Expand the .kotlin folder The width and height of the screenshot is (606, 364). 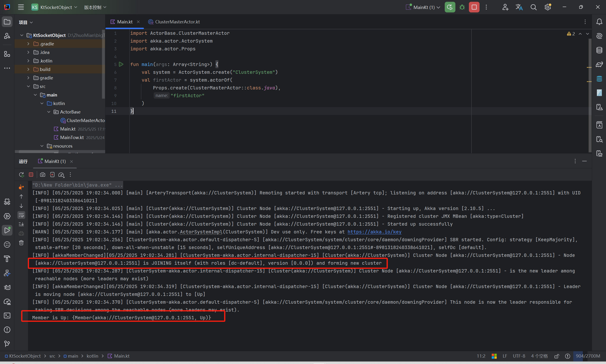[x=28, y=61]
